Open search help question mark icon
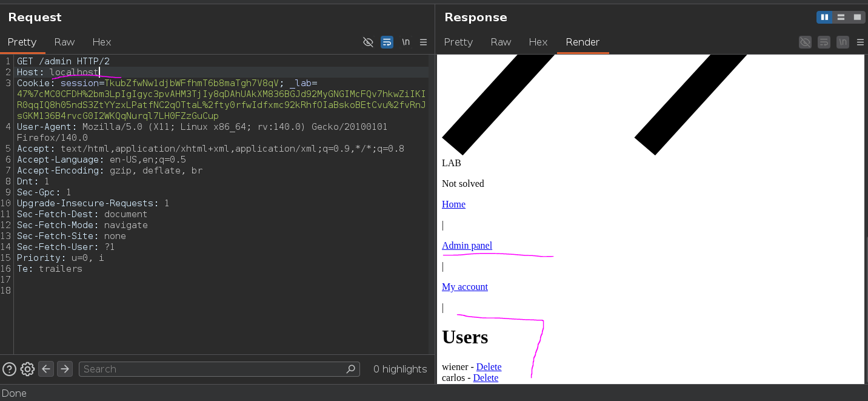Screen dimensions: 868x401 pos(9,369)
